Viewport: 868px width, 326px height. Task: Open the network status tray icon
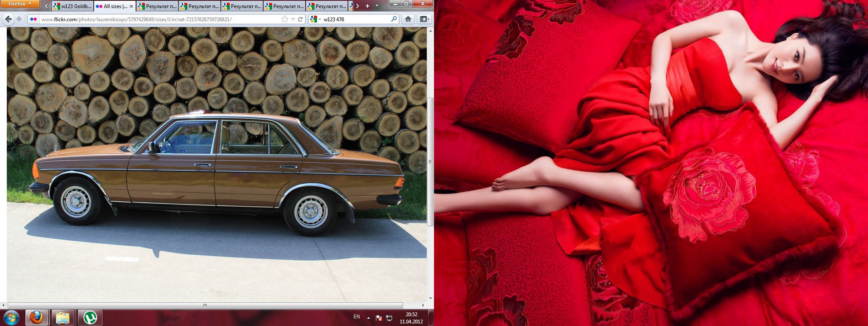point(389,318)
